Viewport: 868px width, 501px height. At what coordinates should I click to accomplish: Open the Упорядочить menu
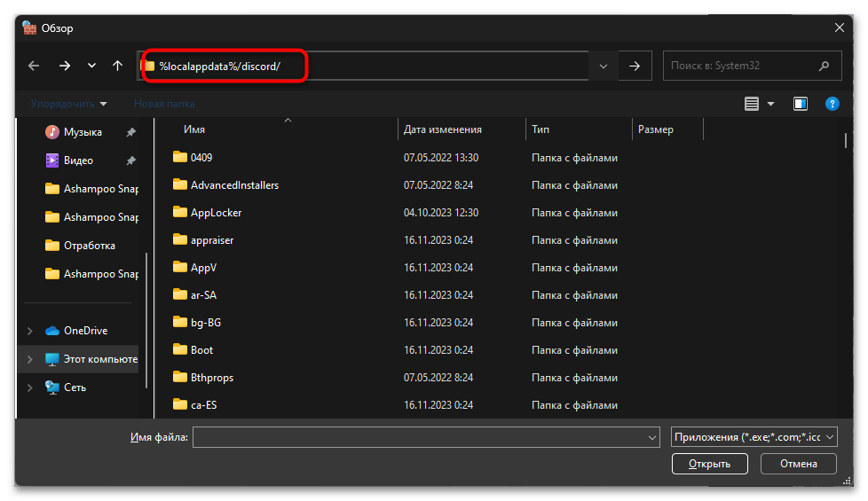pos(68,104)
